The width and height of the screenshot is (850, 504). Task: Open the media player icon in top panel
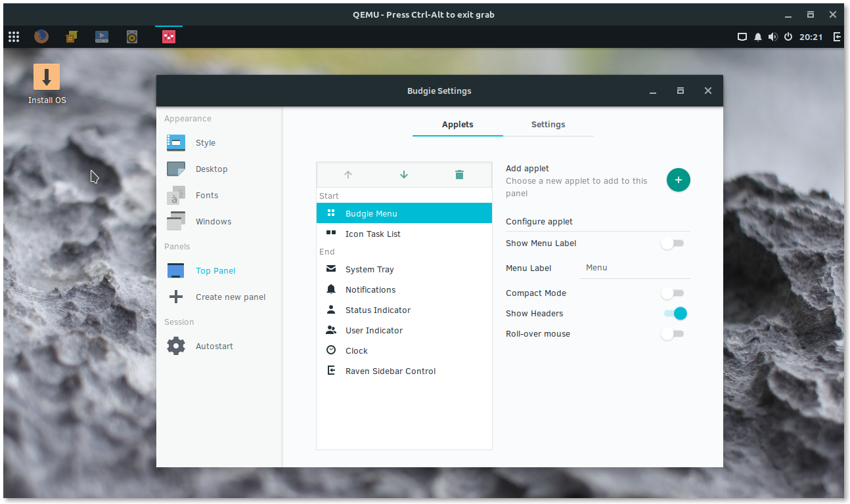[102, 37]
